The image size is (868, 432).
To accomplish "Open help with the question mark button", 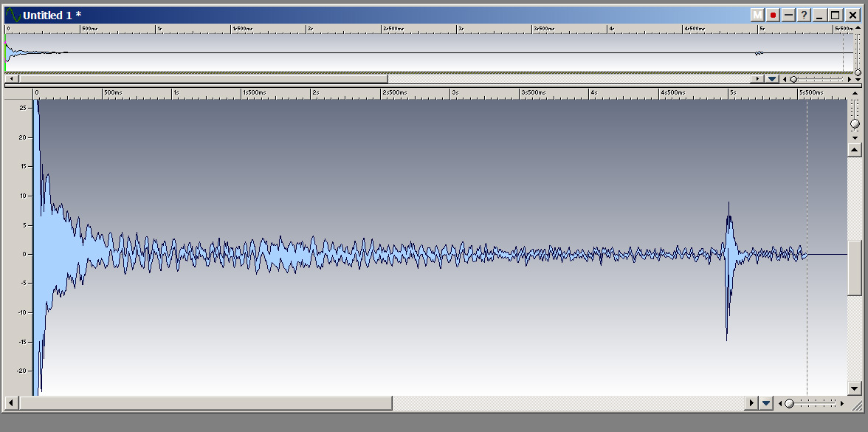I will [x=804, y=16].
